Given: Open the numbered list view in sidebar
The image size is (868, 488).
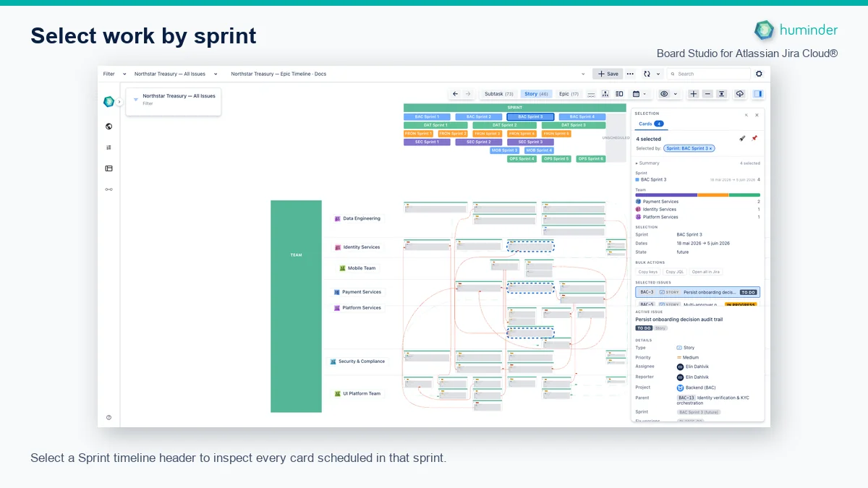Looking at the screenshot, I should click(x=109, y=147).
